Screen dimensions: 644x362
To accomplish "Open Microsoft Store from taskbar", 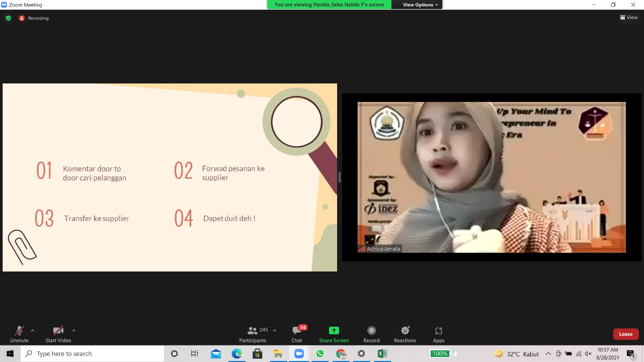I will pyautogui.click(x=257, y=353).
